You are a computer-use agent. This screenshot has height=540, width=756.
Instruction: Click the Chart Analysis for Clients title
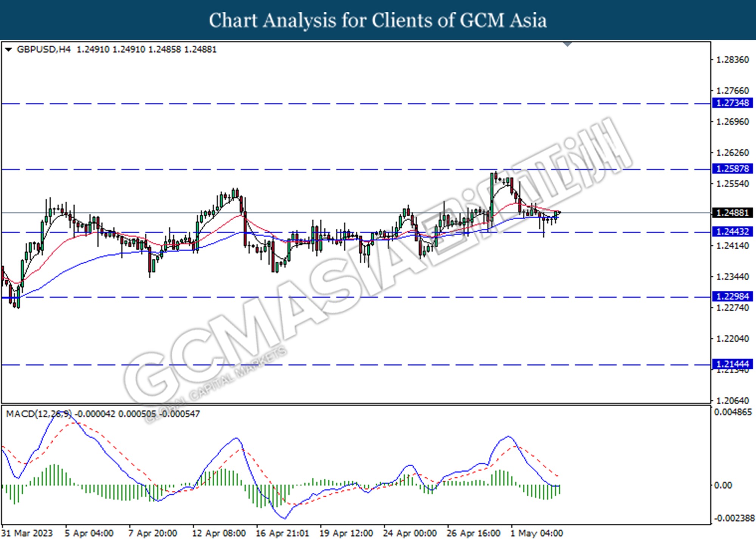pyautogui.click(x=378, y=20)
